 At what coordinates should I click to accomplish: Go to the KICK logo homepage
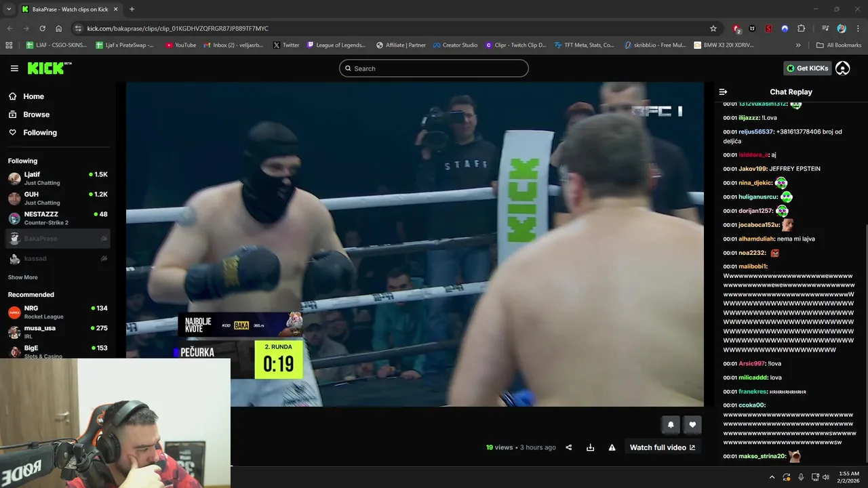[x=49, y=68]
